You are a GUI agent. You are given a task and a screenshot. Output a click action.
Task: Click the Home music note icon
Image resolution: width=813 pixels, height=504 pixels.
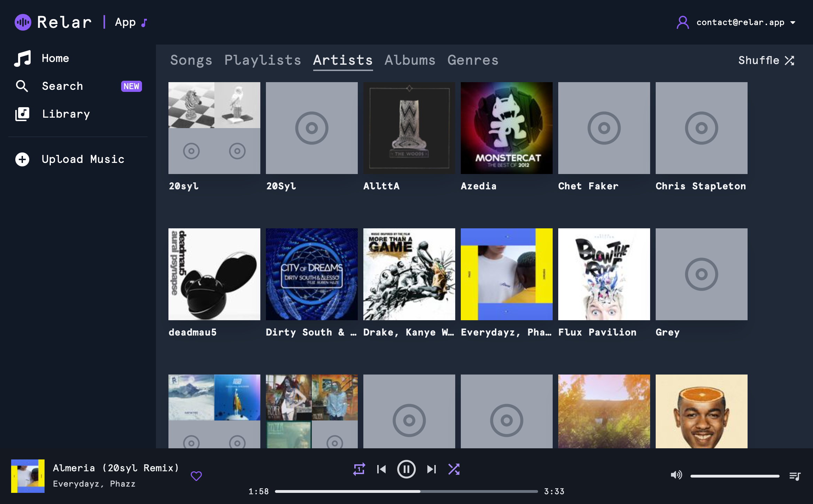pos(23,58)
